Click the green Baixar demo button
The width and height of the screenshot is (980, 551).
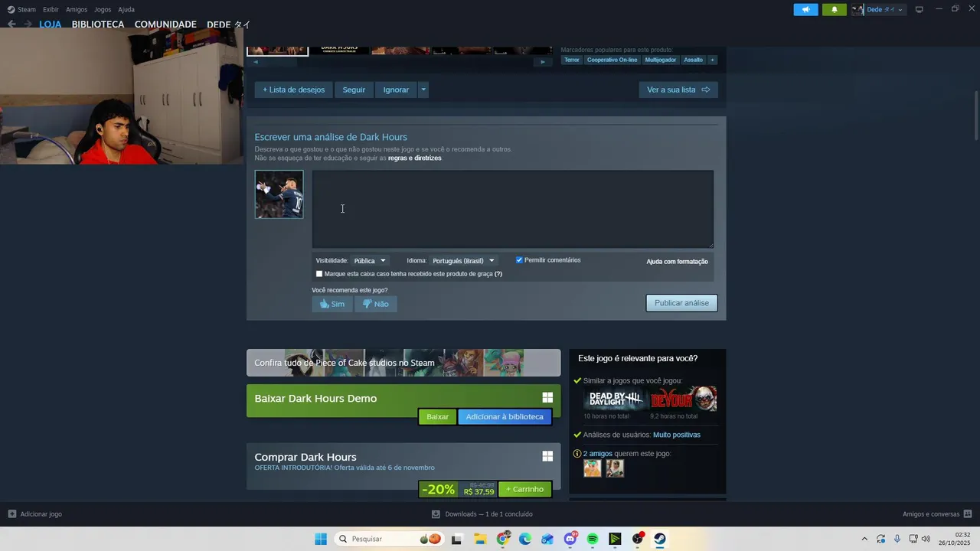pos(437,416)
